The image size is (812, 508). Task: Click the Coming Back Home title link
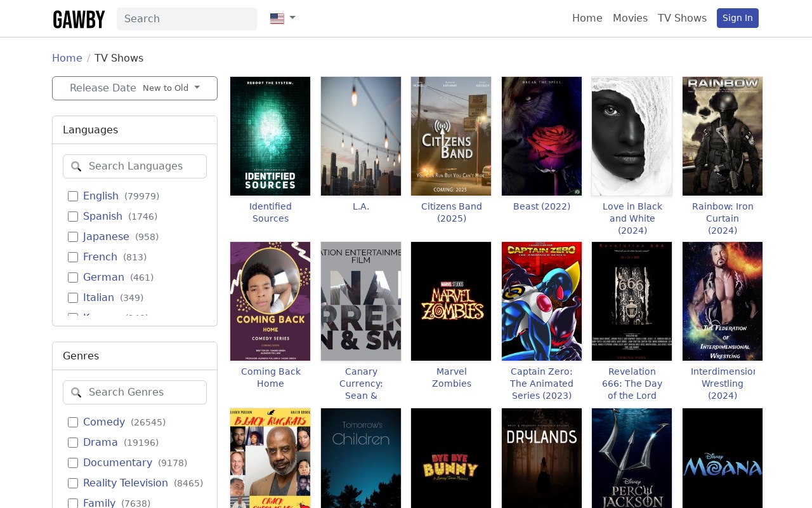pyautogui.click(x=270, y=378)
